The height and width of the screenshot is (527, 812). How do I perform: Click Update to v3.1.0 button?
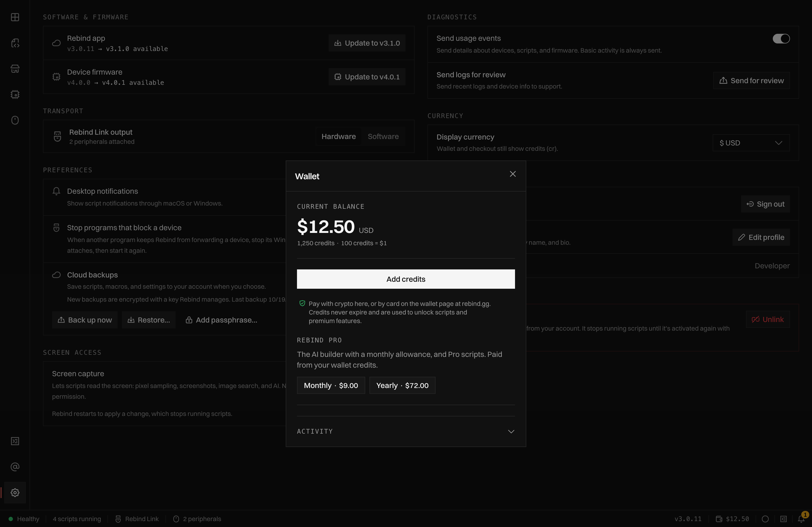point(367,43)
